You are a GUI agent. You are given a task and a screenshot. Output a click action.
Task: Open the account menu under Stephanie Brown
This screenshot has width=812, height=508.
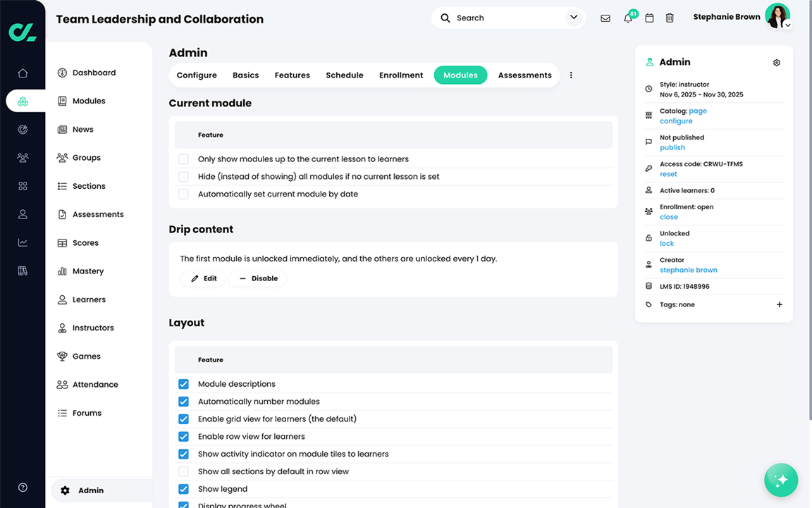pyautogui.click(x=787, y=24)
